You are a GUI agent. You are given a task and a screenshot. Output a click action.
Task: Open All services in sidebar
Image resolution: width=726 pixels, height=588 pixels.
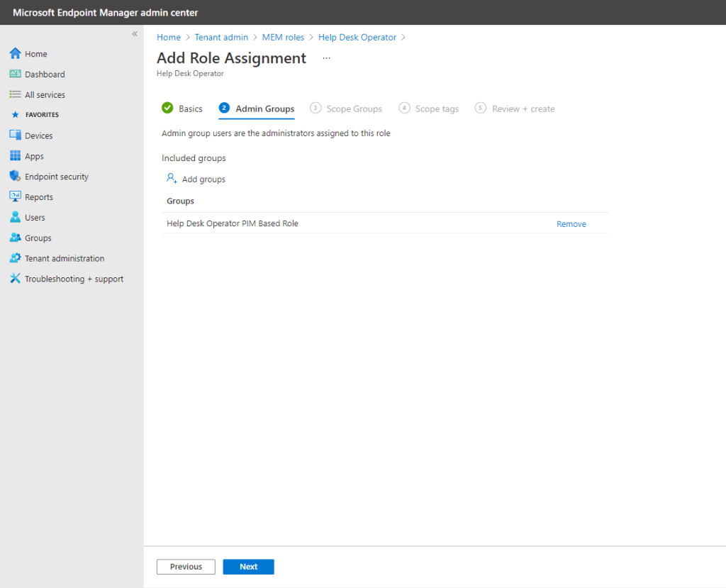[45, 95]
